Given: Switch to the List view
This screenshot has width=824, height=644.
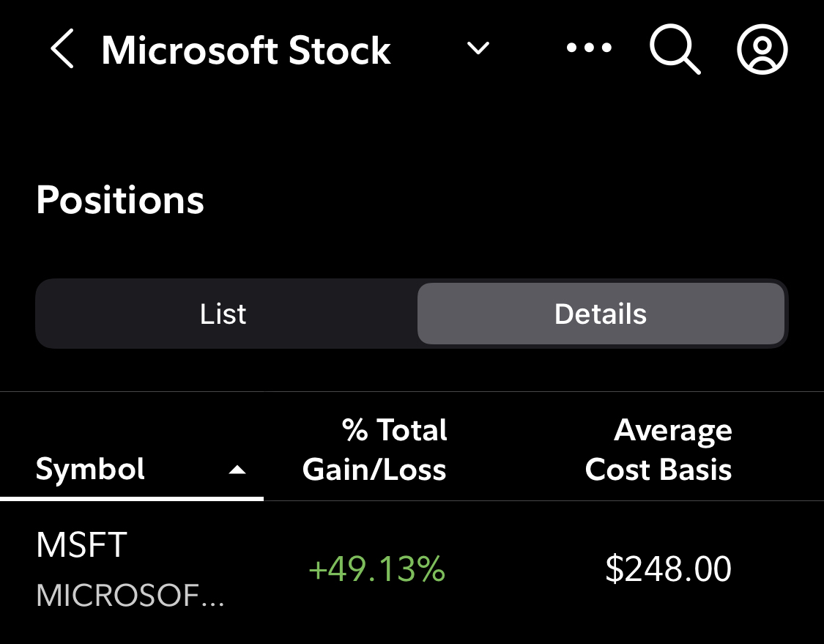Looking at the screenshot, I should point(223,314).
